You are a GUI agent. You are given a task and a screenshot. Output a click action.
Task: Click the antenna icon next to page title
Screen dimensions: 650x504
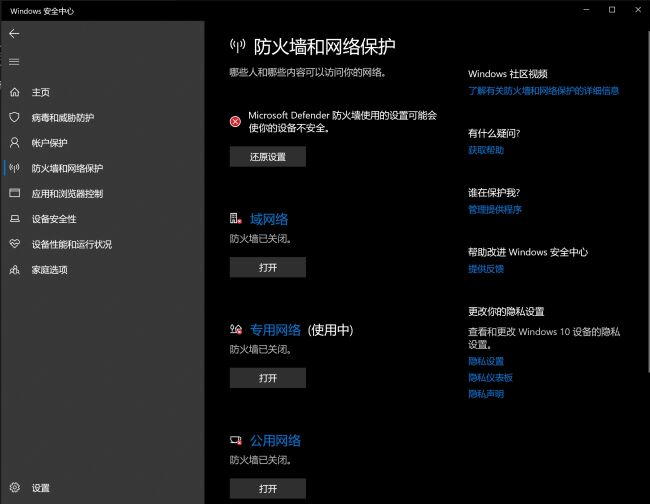click(x=238, y=46)
